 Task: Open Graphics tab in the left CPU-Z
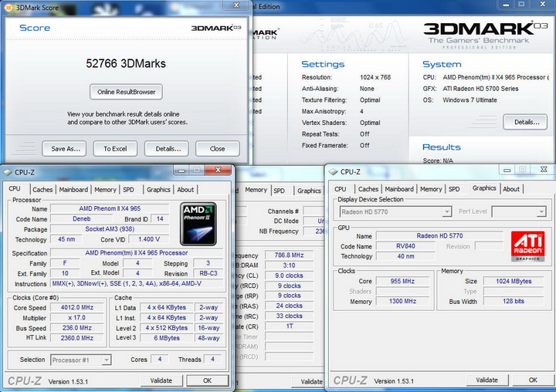pyautogui.click(x=158, y=190)
